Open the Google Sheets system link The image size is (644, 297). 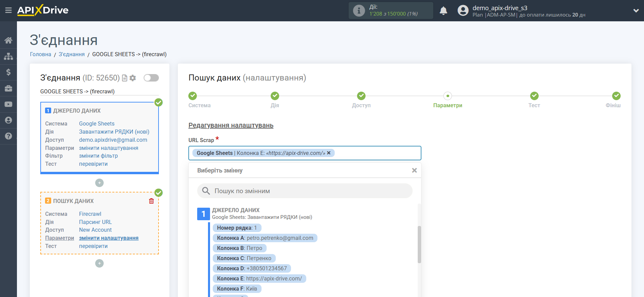click(x=97, y=124)
